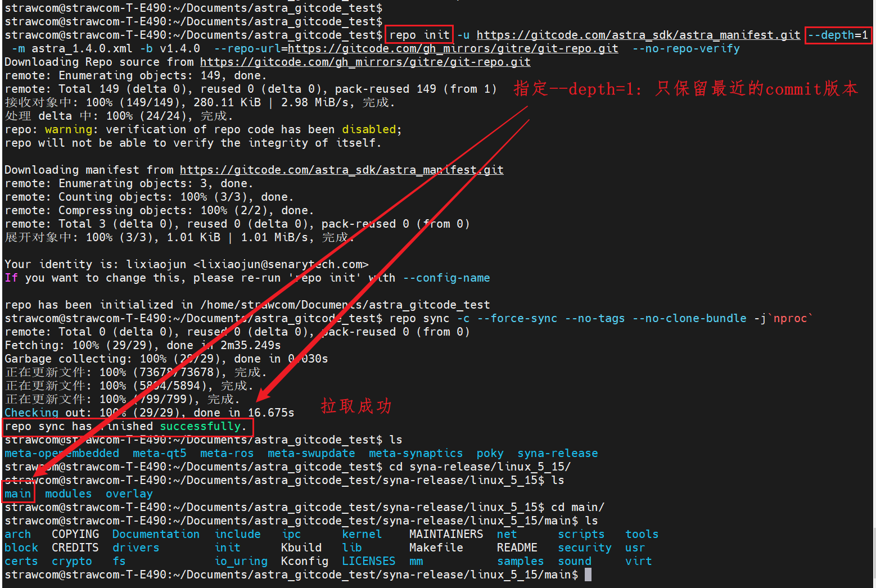Screen dimensions: 876x588
Task: Click the 'Fetching: 100% (29/29)' progress line
Action: 143,345
